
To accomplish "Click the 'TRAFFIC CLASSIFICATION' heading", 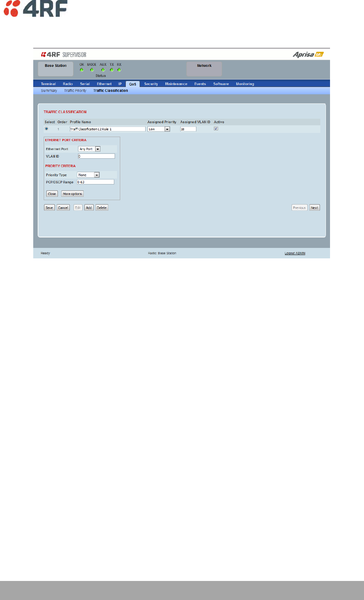I will [65, 112].
